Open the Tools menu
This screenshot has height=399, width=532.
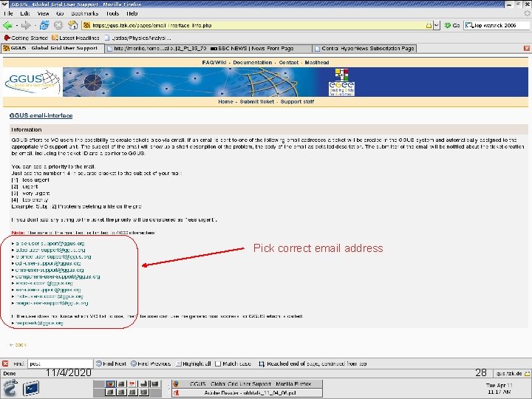point(112,13)
